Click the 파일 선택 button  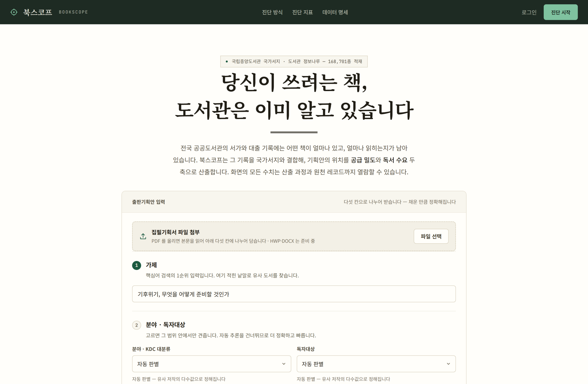click(x=431, y=236)
